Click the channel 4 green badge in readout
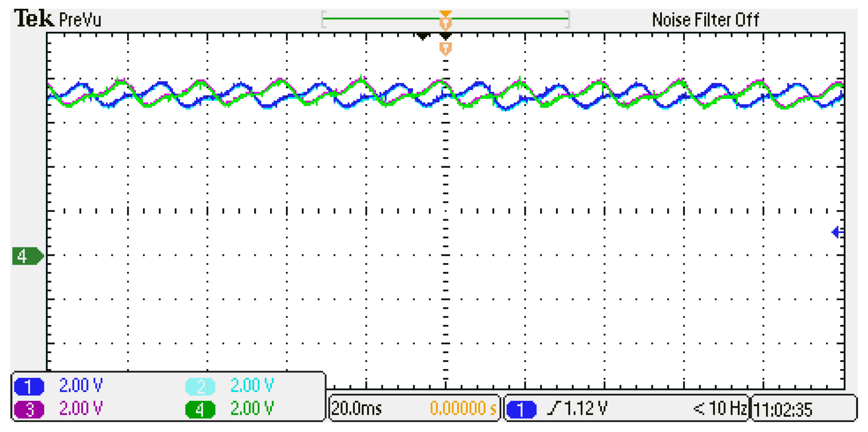 [200, 409]
